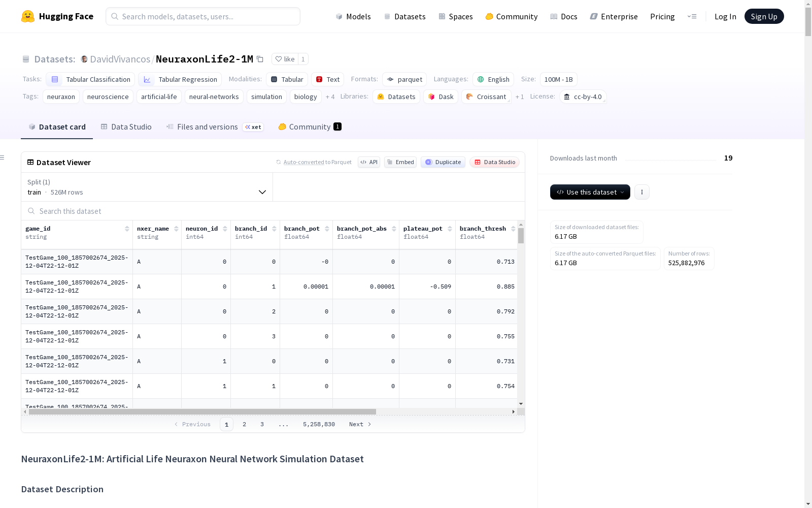This screenshot has height=508, width=812.
Task: Switch to the Data Studio tab
Action: click(126, 127)
